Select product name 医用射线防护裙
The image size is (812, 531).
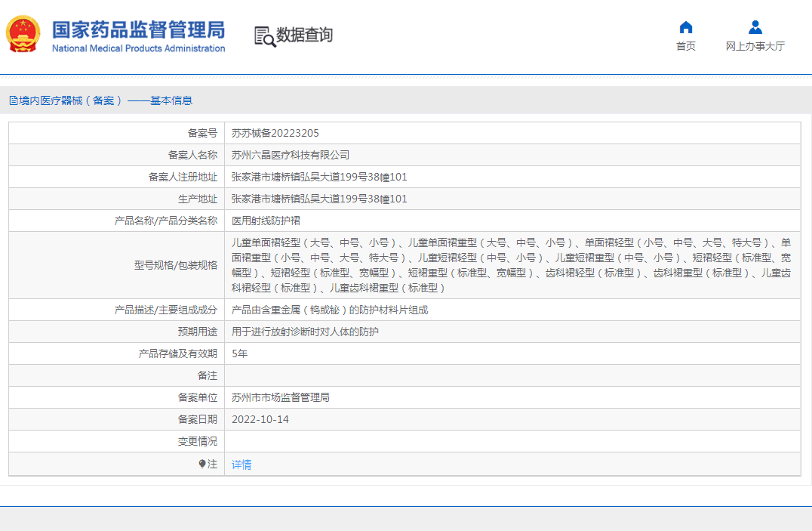point(266,221)
